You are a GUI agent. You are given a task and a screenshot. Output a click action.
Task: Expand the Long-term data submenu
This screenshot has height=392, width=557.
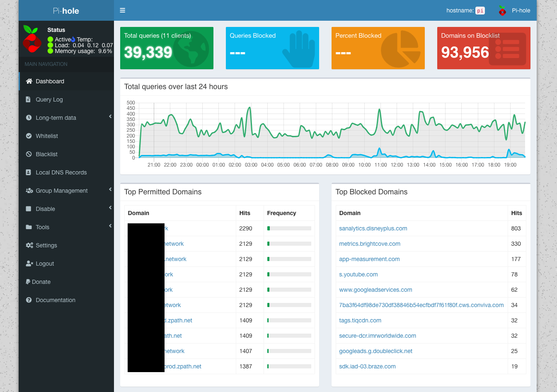pos(110,117)
